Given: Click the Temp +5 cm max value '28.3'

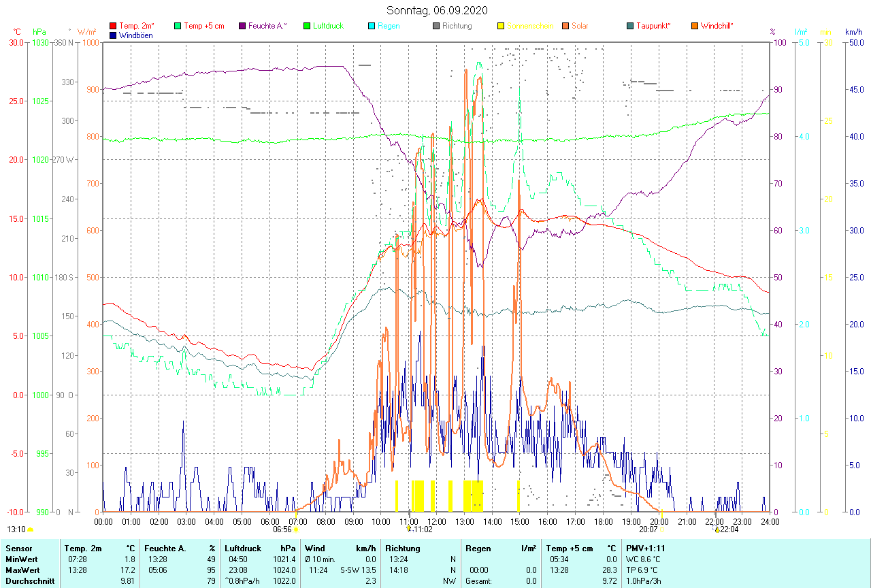Looking at the screenshot, I should 609,570.
